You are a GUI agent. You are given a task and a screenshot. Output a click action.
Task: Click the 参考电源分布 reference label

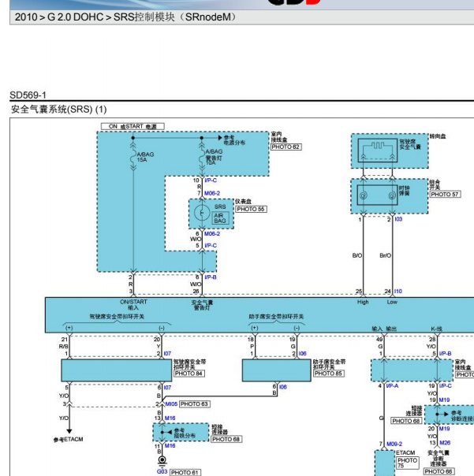pyautogui.click(x=234, y=140)
